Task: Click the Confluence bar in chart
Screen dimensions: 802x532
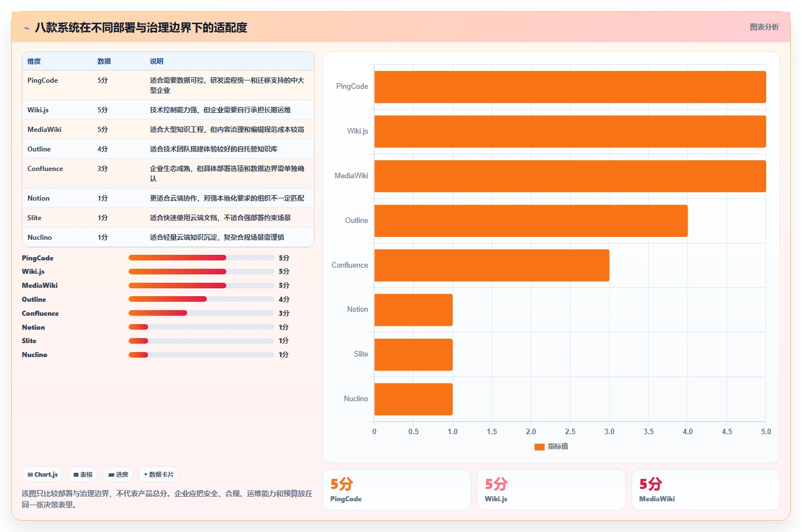Action: tap(492, 265)
